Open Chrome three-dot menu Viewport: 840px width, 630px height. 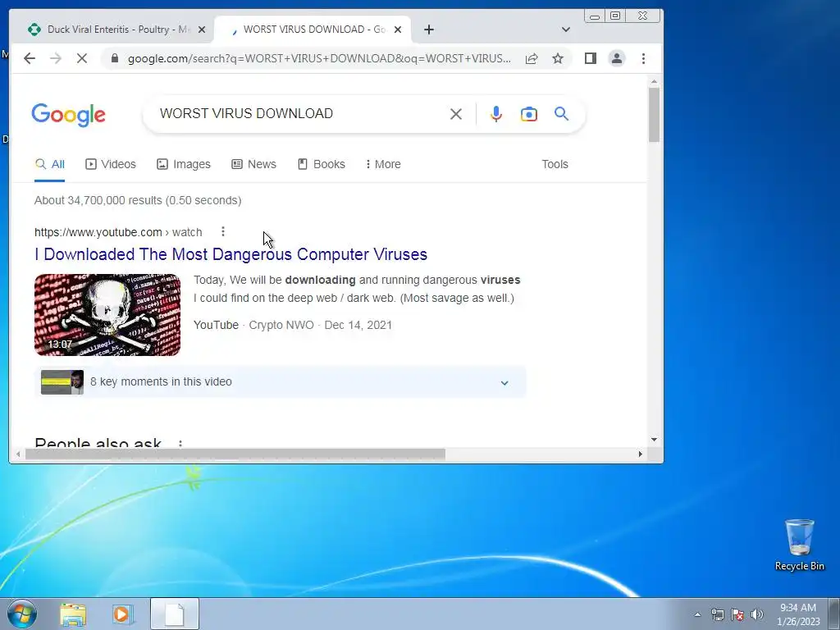643,58
